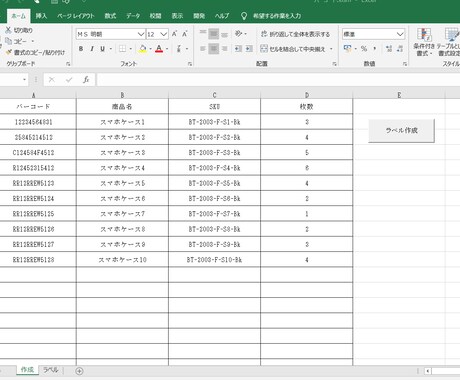Open the fill color dropdown arrow
Screen dimensions: 460x380
click(x=151, y=49)
